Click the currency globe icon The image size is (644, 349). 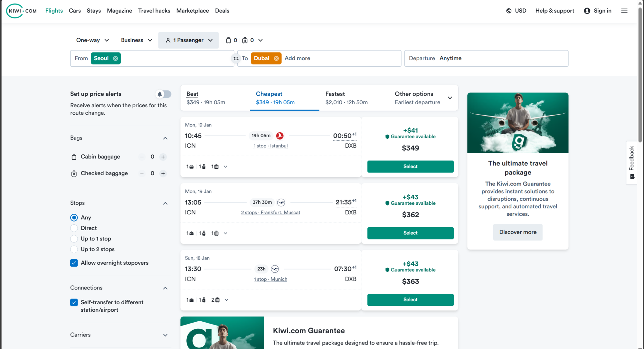tap(509, 11)
